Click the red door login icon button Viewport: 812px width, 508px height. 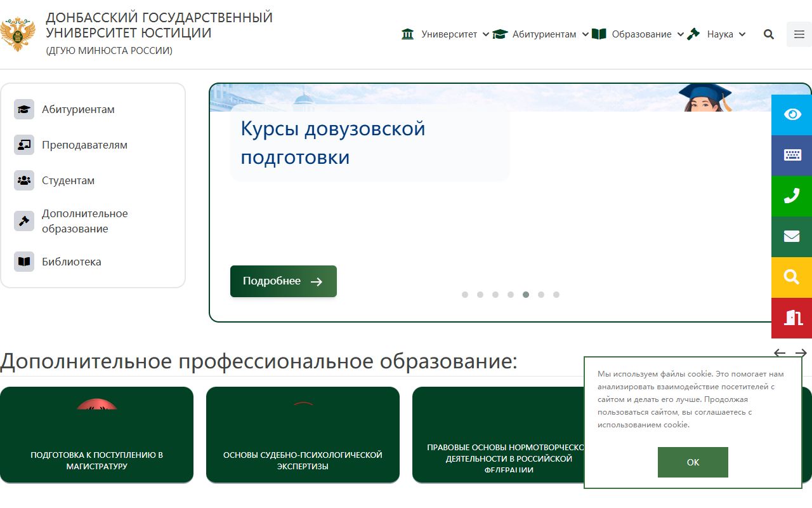point(792,318)
